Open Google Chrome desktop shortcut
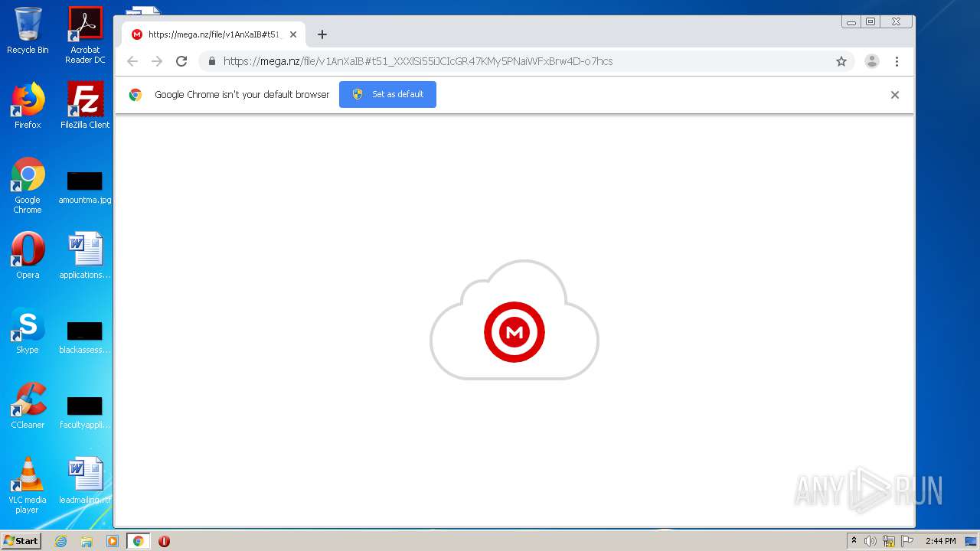 pos(28,185)
